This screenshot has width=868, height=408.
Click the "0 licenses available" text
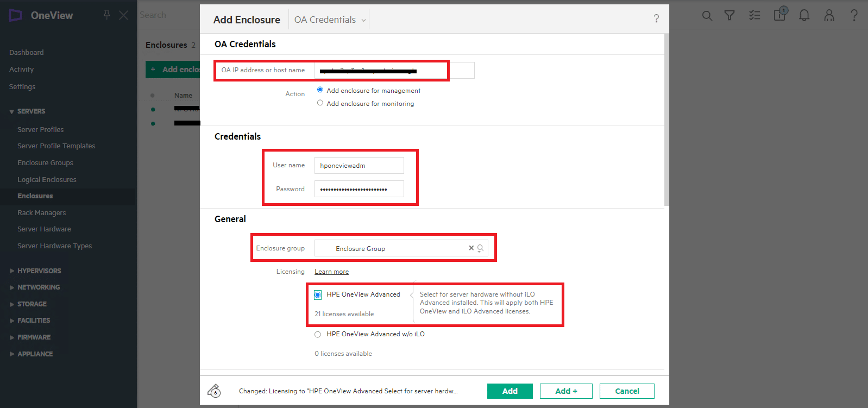point(343,354)
